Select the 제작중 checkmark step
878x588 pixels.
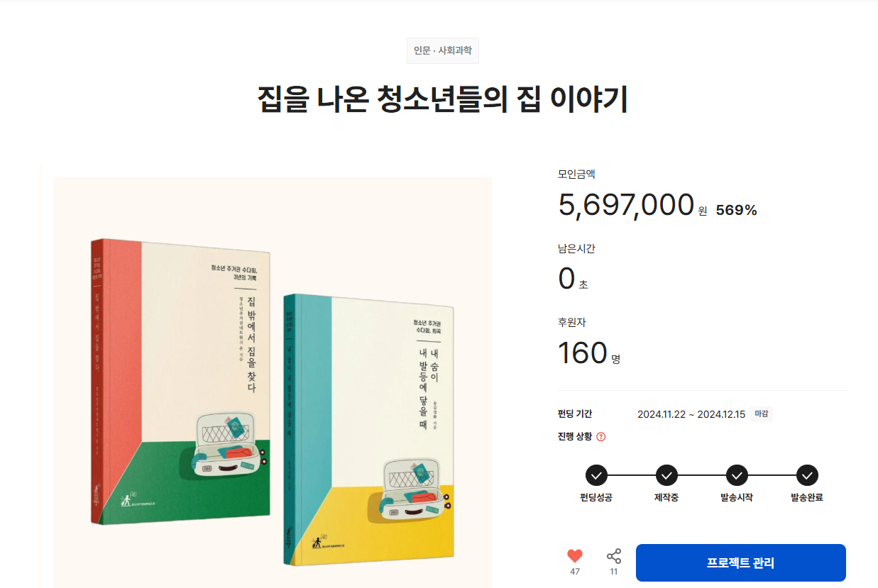[x=666, y=475]
